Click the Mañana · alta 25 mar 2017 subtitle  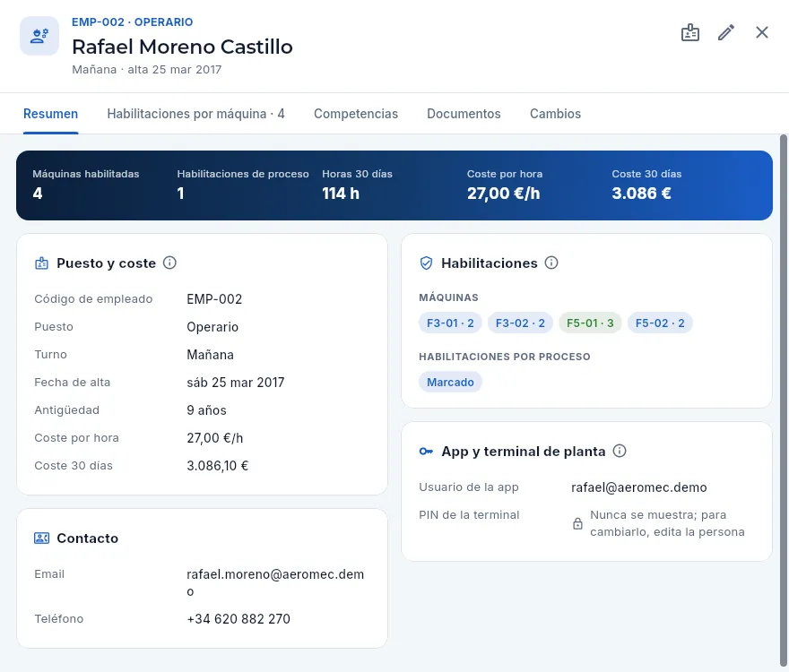click(146, 69)
